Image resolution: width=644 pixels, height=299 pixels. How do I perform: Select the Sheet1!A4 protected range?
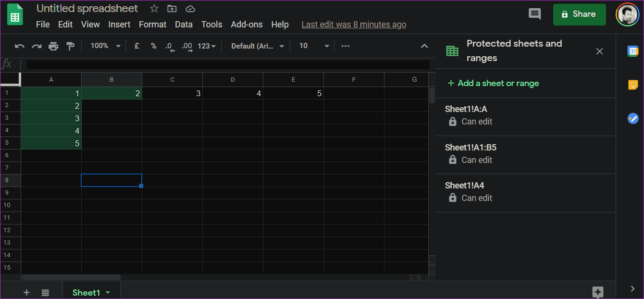point(525,192)
